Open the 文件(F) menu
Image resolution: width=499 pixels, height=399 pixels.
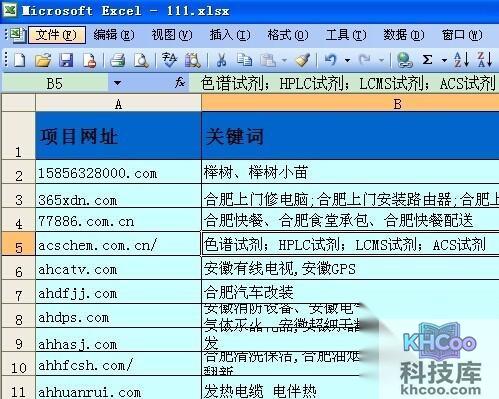[x=57, y=35]
